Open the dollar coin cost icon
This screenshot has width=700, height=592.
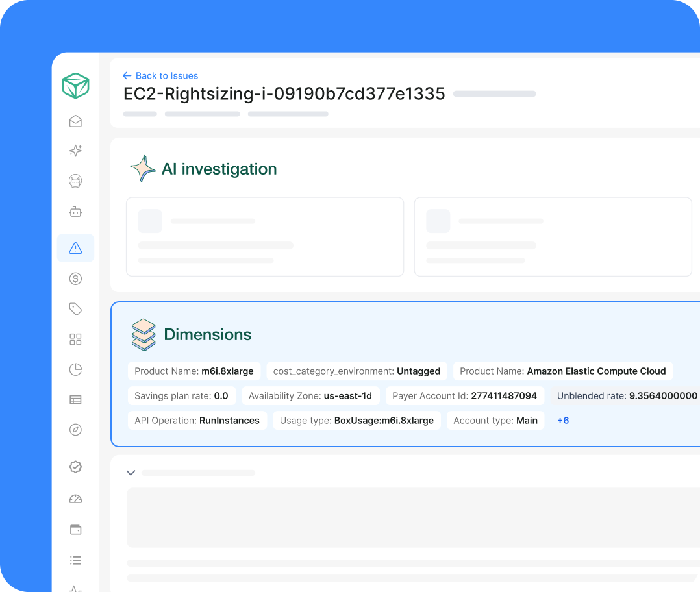(75, 279)
